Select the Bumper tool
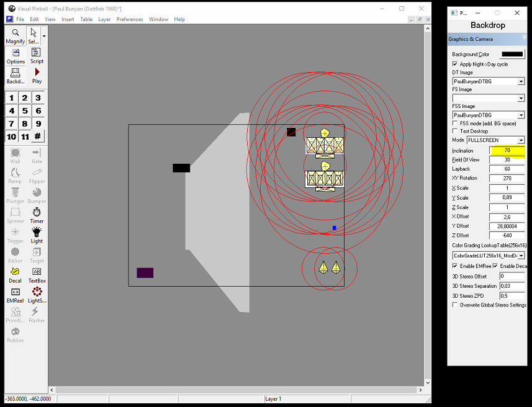The width and height of the screenshot is (532, 407). pyautogui.click(x=37, y=195)
